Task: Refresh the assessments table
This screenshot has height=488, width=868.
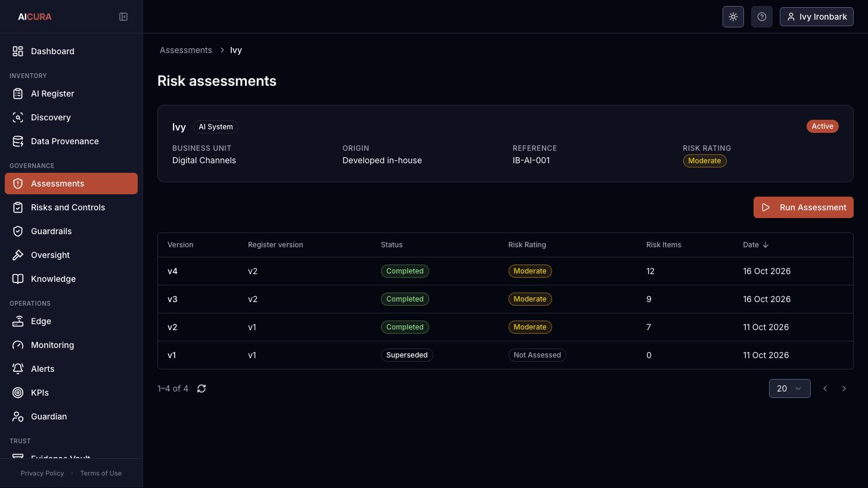Action: (x=201, y=388)
